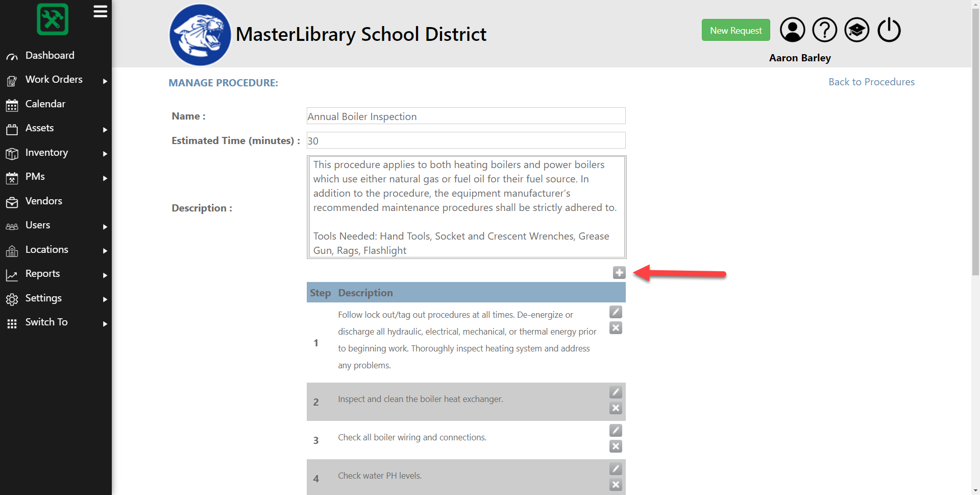Open Dashboard from the sidebar
This screenshot has height=495, width=980.
click(x=50, y=55)
